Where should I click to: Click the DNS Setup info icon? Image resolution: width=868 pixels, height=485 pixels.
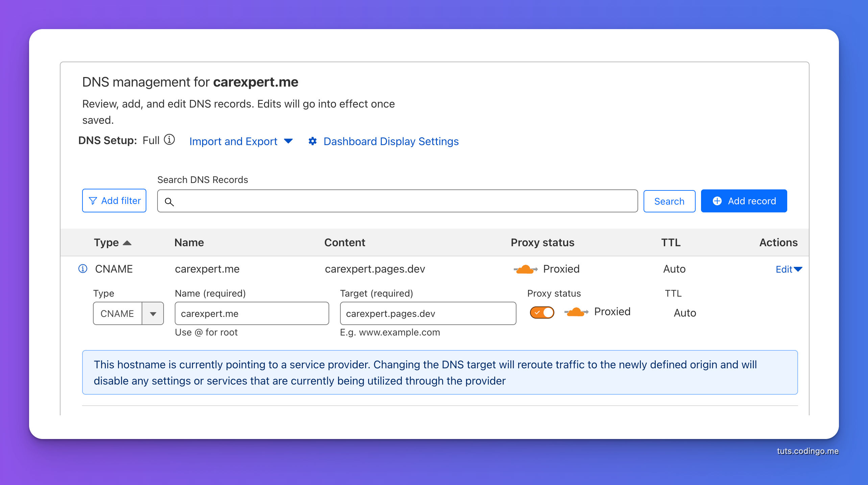169,140
